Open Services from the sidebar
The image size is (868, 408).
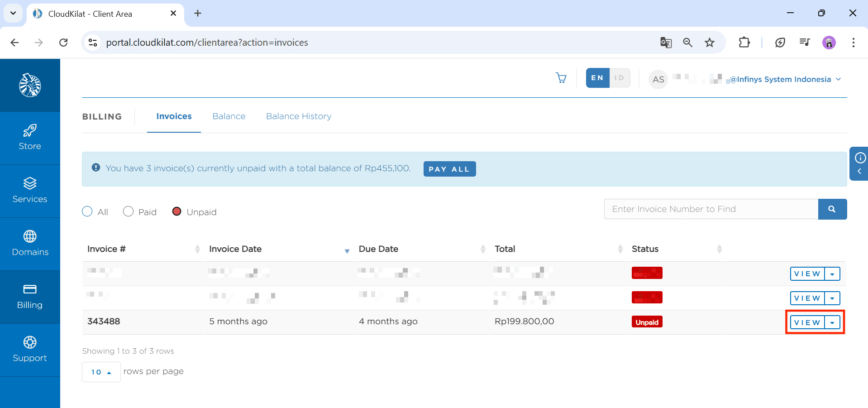point(30,191)
